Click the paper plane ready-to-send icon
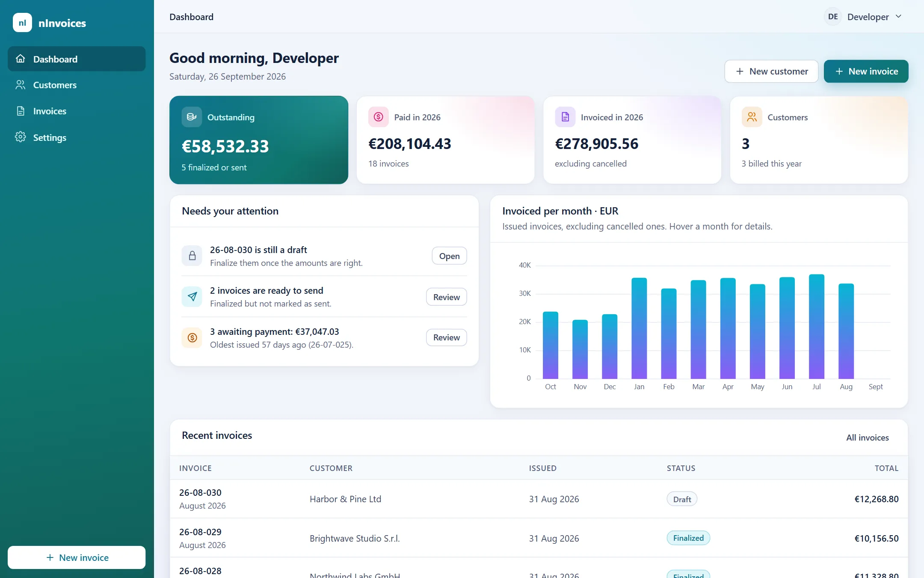Viewport: 924px width, 578px height. click(x=192, y=297)
